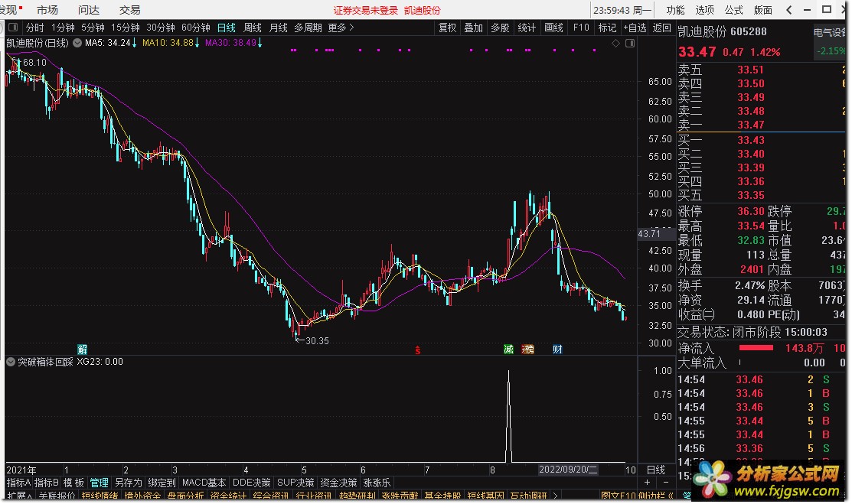Click the 复权 toolbar button

pos(448,28)
